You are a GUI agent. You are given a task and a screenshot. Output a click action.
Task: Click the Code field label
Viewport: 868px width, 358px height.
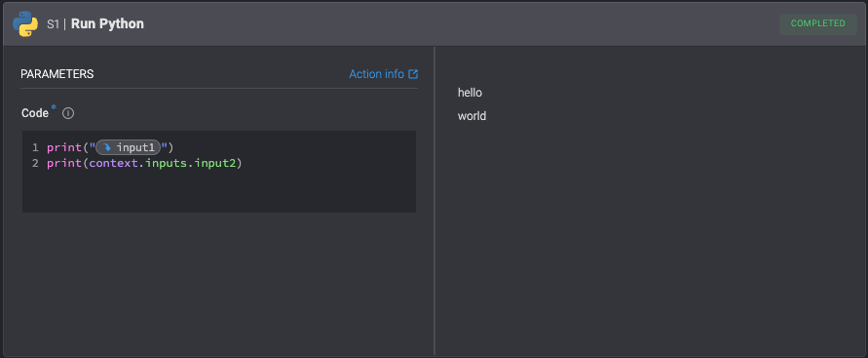click(35, 113)
